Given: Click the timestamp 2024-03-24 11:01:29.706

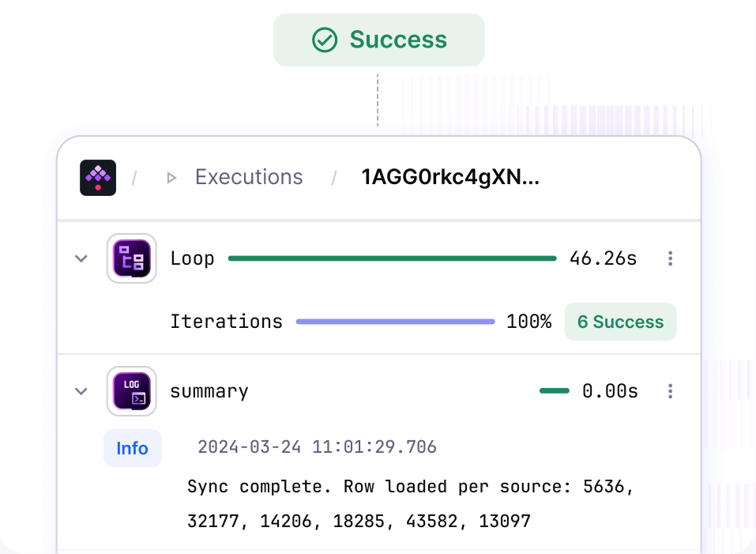Looking at the screenshot, I should [317, 447].
